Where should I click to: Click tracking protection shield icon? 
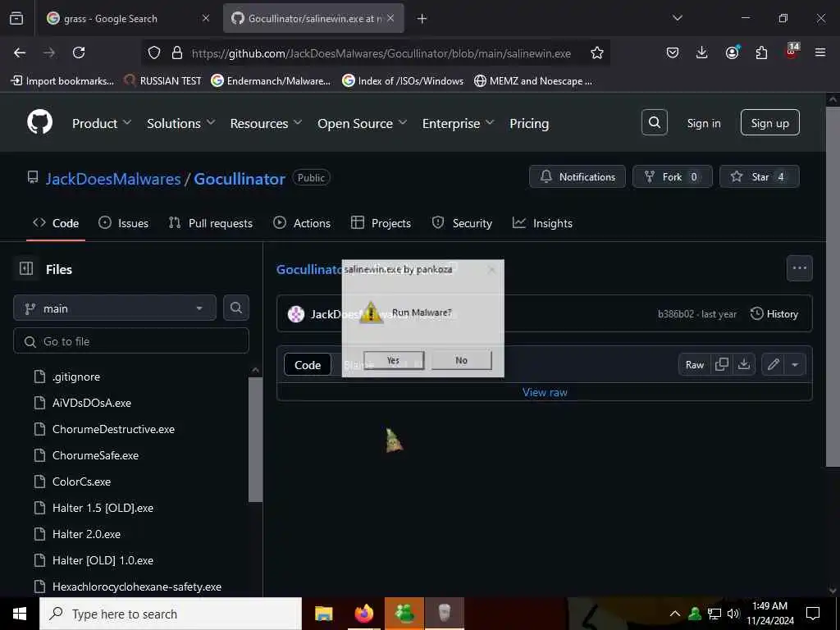pos(154,53)
